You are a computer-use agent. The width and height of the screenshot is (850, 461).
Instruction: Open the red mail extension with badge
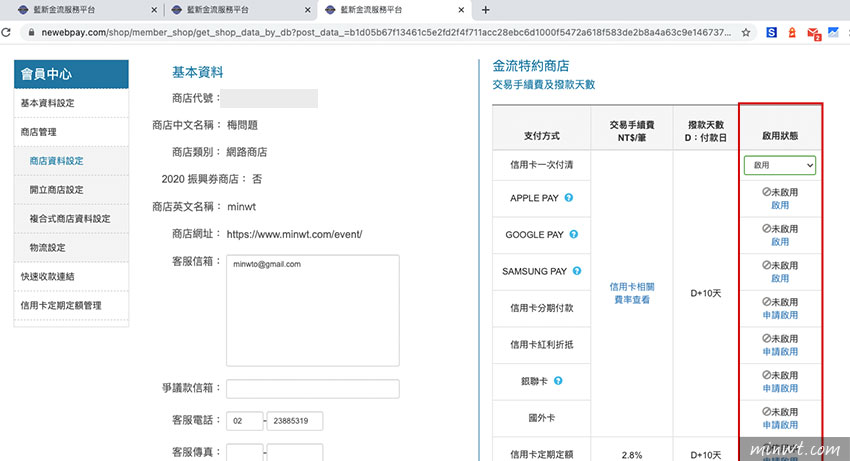click(x=813, y=34)
